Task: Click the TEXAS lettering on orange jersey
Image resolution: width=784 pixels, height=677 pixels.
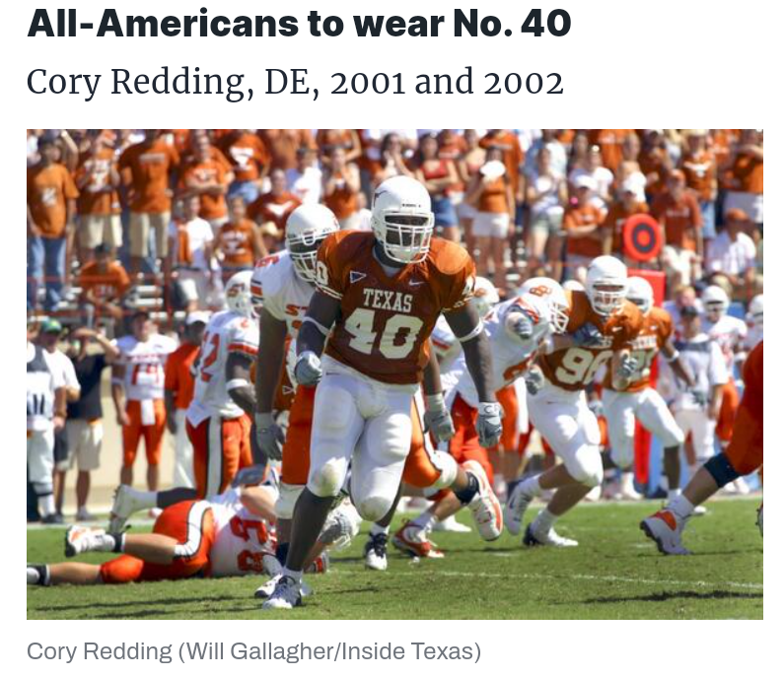Action: [388, 300]
